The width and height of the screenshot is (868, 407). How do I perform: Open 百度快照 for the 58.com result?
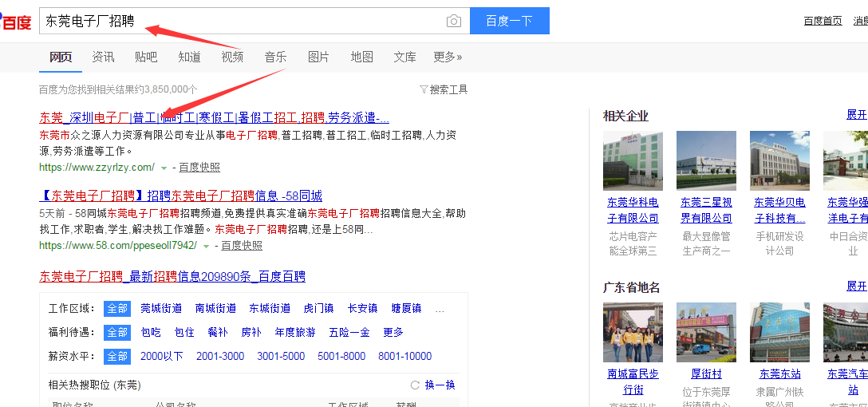(x=242, y=246)
